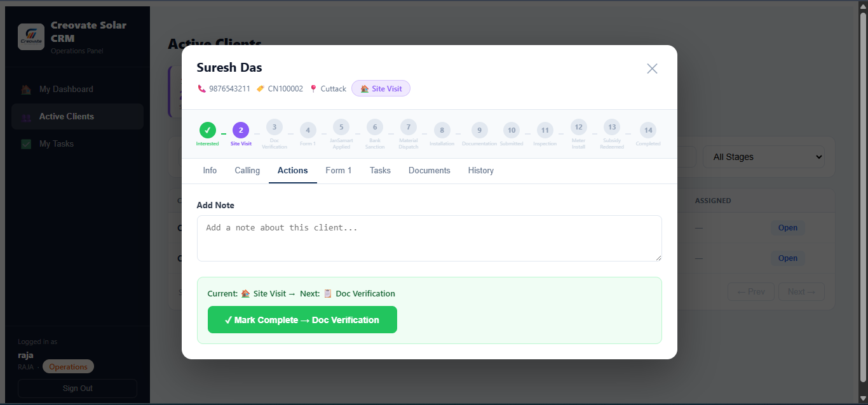Click the Cuttack location text
This screenshot has width=868, height=405.
(334, 89)
